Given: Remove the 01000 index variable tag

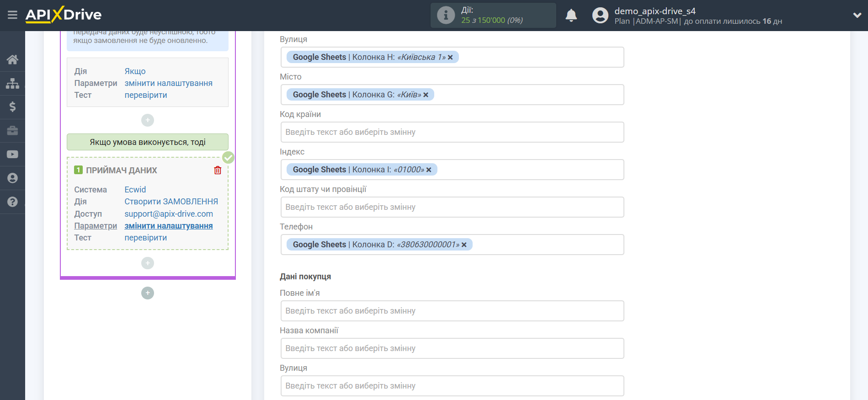Looking at the screenshot, I should 429,170.
